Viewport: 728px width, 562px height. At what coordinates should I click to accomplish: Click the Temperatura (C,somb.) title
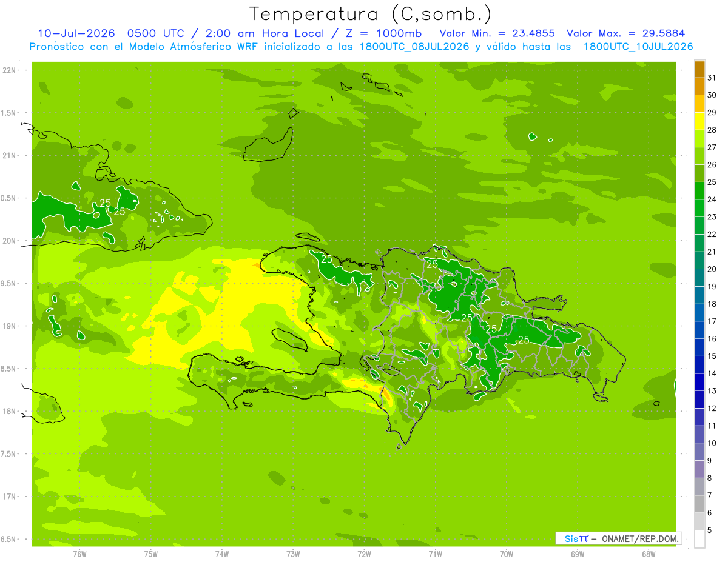(x=371, y=14)
